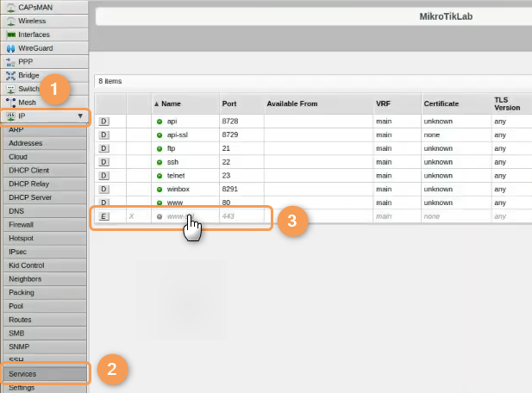The image size is (532, 393).
Task: Enable www-ssl service with E button
Action: coord(104,216)
